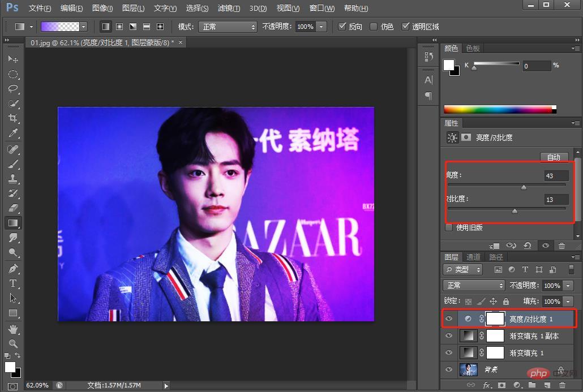The image size is (583, 392).
Task: Open the Window menu
Action: [322, 8]
